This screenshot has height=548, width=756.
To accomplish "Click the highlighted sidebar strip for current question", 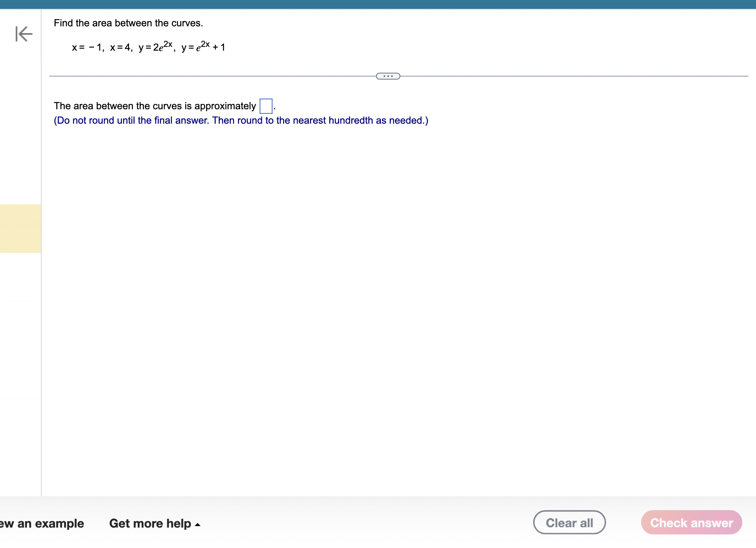I will 19,229.
